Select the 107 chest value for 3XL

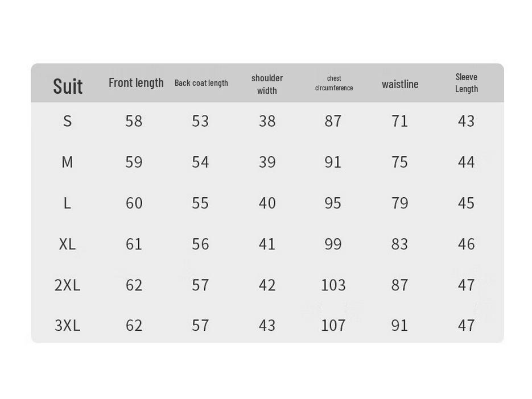pos(333,326)
